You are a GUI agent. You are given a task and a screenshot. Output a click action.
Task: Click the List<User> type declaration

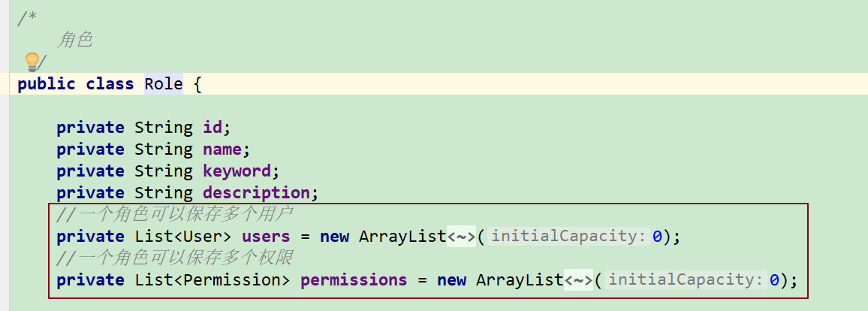coord(183,237)
